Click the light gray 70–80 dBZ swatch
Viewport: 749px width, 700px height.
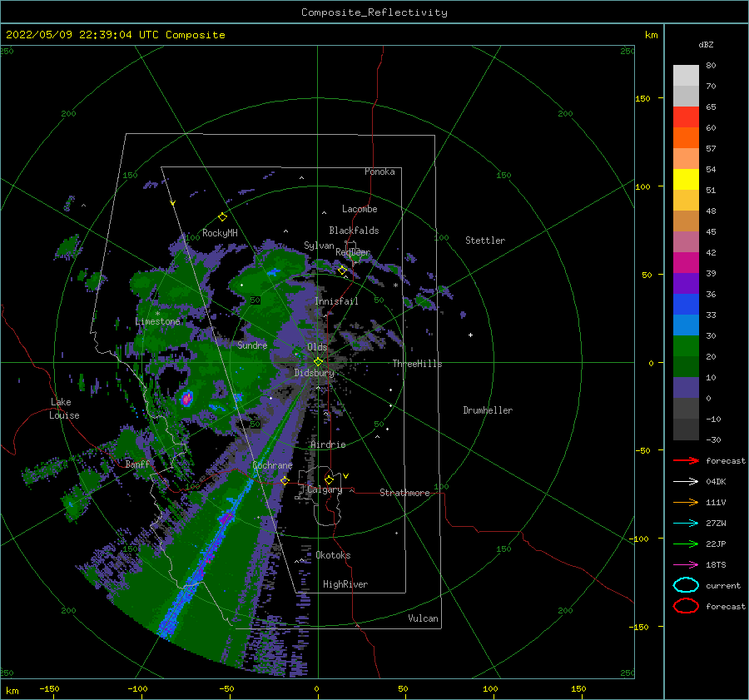pos(686,75)
